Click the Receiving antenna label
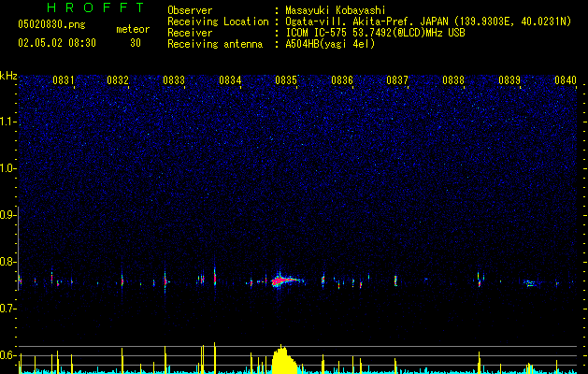Screen dimensions: 588x374 [x=215, y=44]
